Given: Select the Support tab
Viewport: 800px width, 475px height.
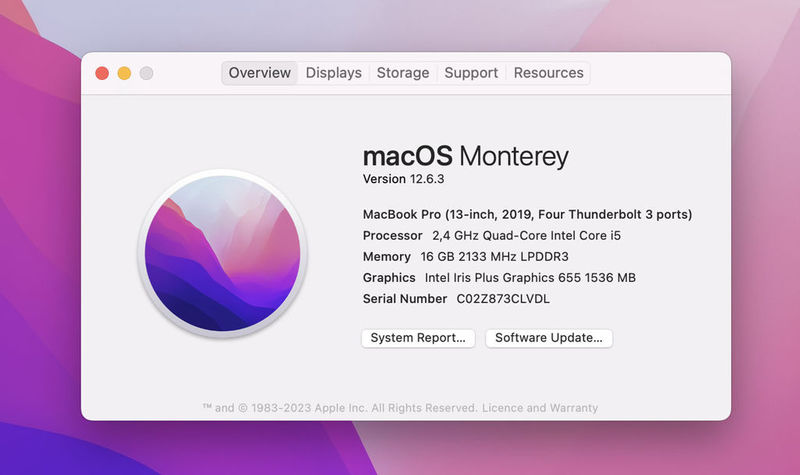Looking at the screenshot, I should (x=471, y=73).
